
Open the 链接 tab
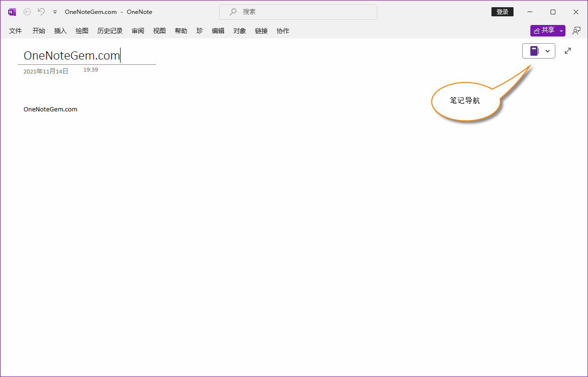point(261,31)
